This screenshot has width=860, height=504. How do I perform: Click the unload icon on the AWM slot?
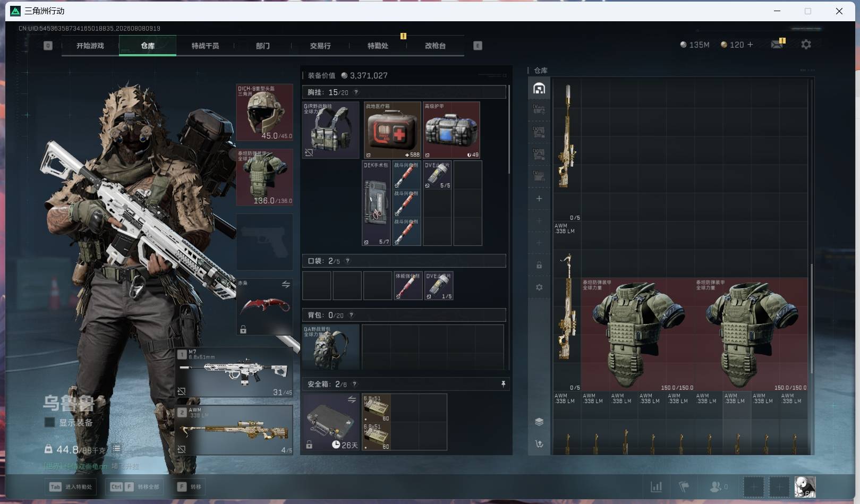coord(182,449)
